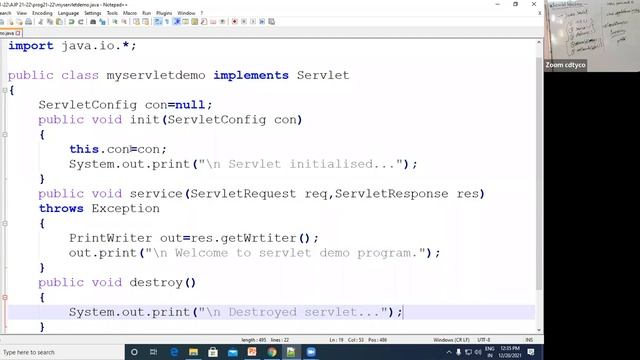
Task: Click the Zoom participant video thumbnail
Action: pyautogui.click(x=592, y=36)
